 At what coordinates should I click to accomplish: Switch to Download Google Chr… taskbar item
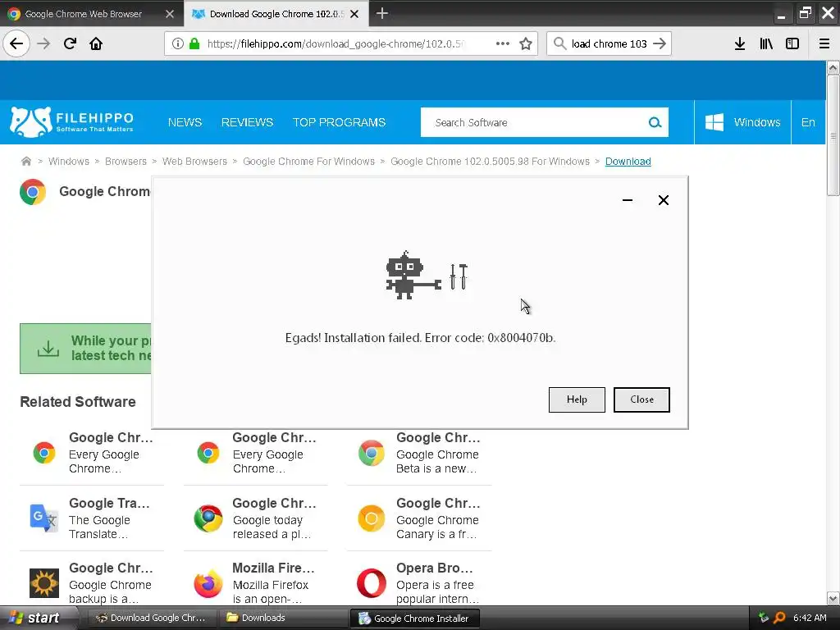point(152,618)
